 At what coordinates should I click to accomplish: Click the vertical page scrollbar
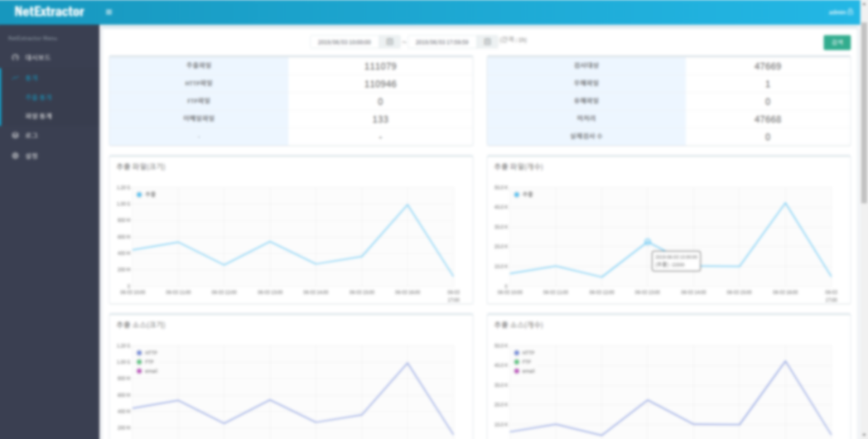864,124
